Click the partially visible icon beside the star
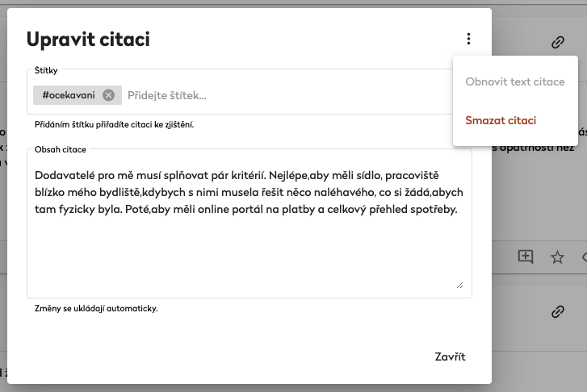The width and height of the screenshot is (587, 392). click(x=584, y=257)
